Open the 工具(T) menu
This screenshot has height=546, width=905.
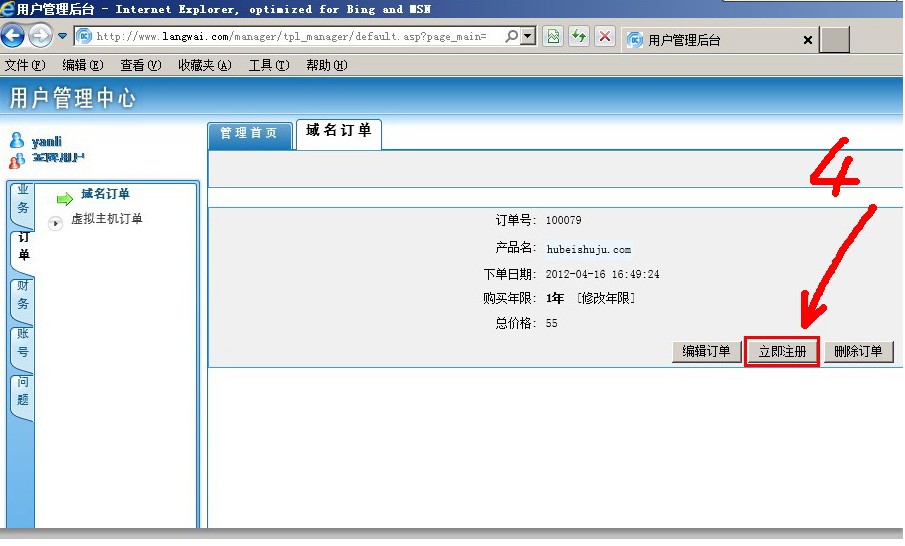click(x=268, y=65)
